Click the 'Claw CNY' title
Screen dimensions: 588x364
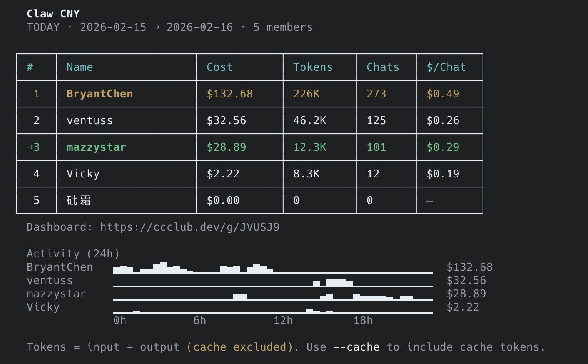pos(53,14)
